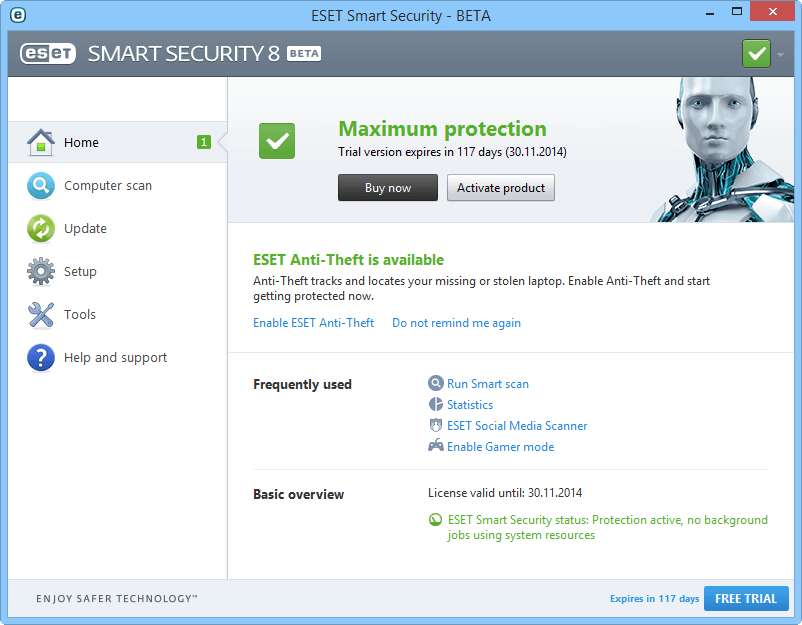This screenshot has width=802, height=625.
Task: Click the ESET logo in header
Action: point(48,54)
